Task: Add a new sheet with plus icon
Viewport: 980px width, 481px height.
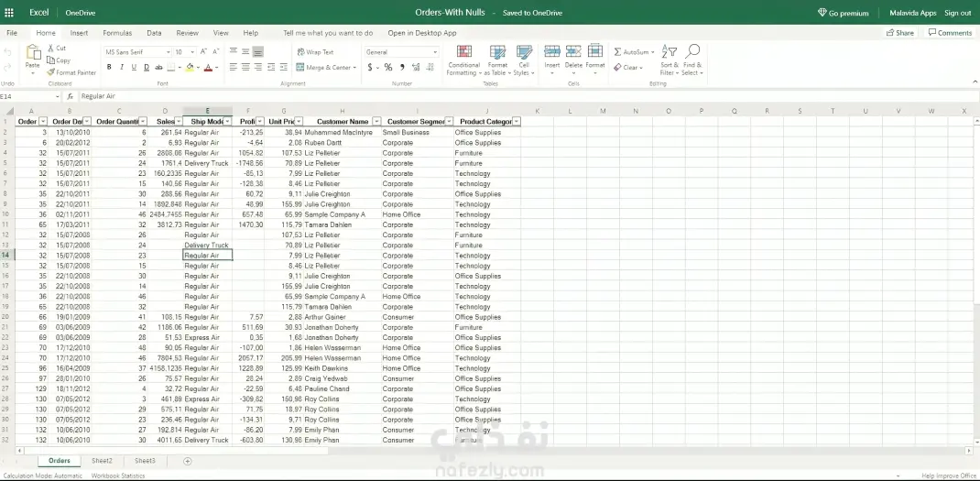Action: click(187, 461)
